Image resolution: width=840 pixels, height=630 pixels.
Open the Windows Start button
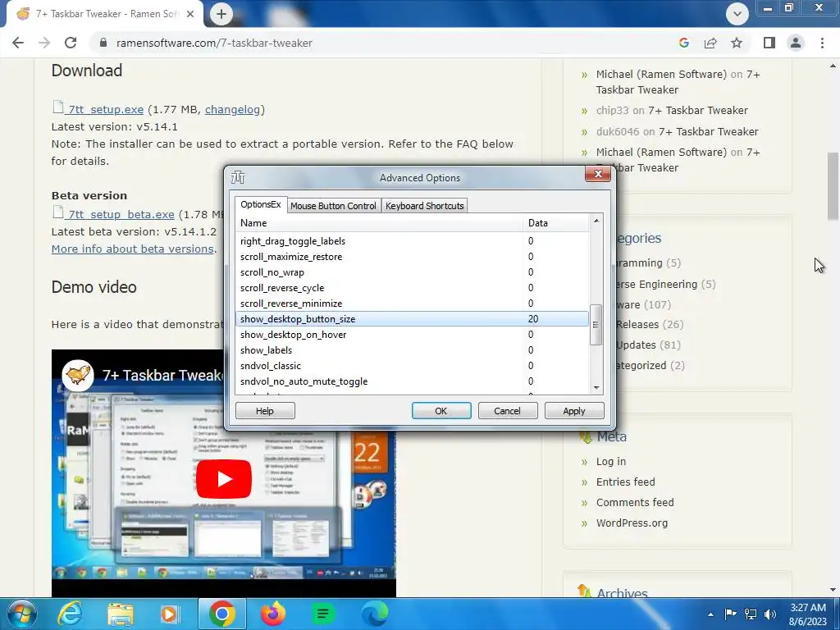[21, 614]
